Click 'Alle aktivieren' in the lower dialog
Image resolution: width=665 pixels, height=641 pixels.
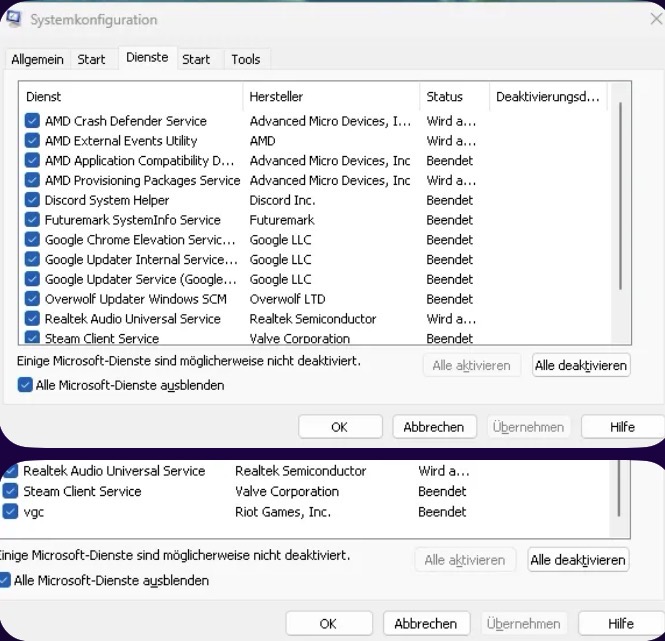click(x=465, y=560)
